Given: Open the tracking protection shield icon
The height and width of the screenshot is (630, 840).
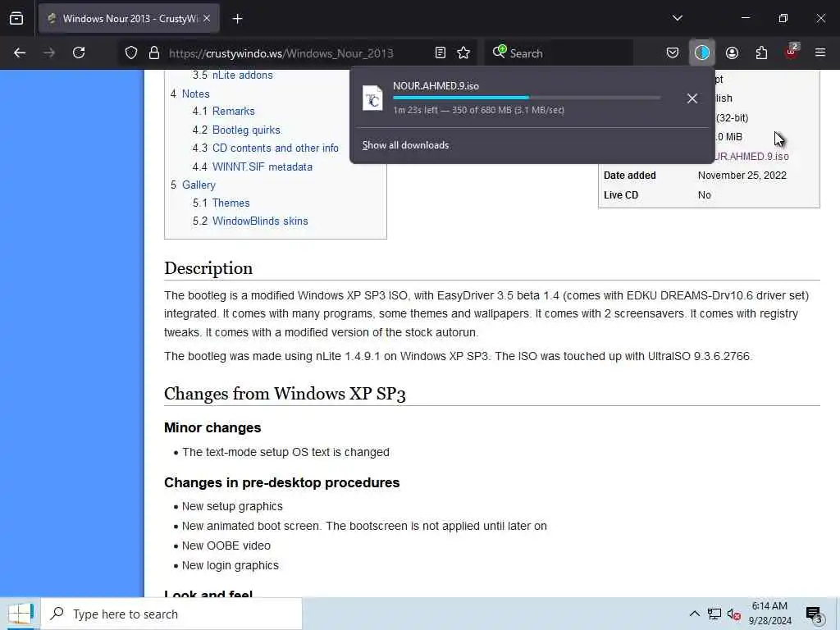Looking at the screenshot, I should pyautogui.click(x=131, y=52).
